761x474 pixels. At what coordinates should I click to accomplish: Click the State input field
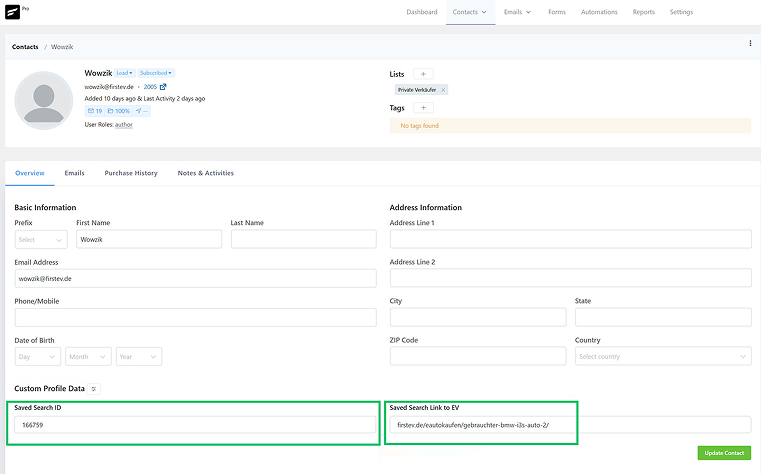663,317
